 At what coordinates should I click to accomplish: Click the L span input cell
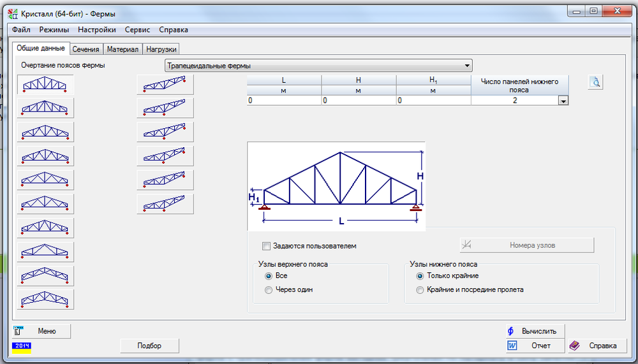[284, 101]
